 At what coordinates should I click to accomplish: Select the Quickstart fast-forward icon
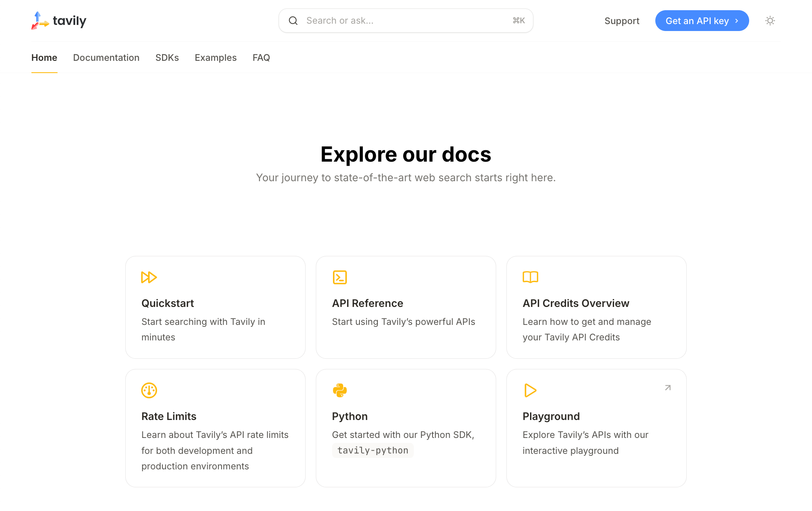tap(149, 277)
